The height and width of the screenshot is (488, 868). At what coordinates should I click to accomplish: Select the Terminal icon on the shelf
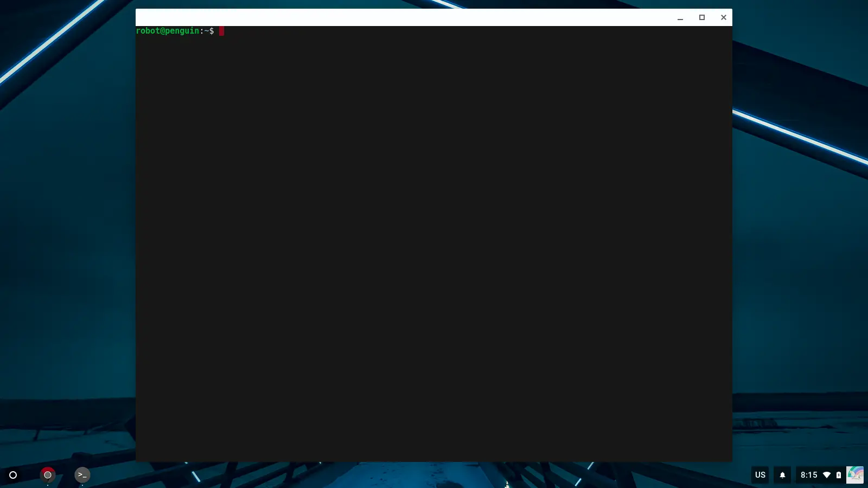pyautogui.click(x=82, y=475)
